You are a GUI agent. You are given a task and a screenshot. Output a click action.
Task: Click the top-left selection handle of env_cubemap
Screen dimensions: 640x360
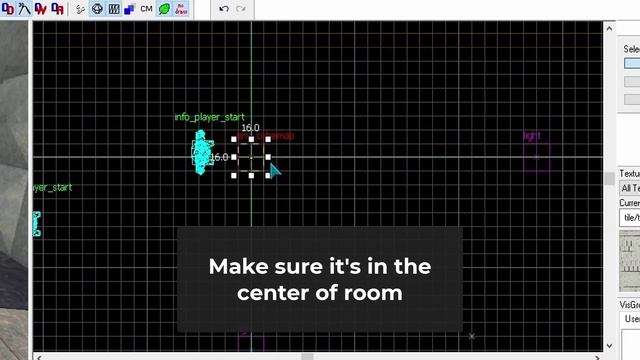(234, 139)
